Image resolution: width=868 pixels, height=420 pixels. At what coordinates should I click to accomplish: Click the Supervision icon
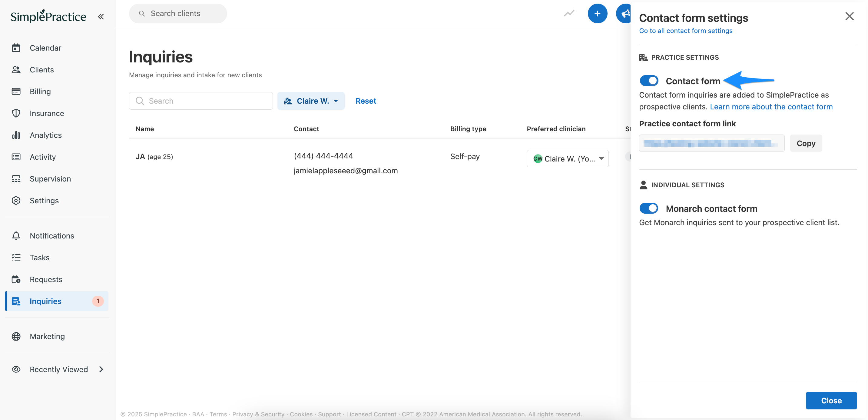16,179
